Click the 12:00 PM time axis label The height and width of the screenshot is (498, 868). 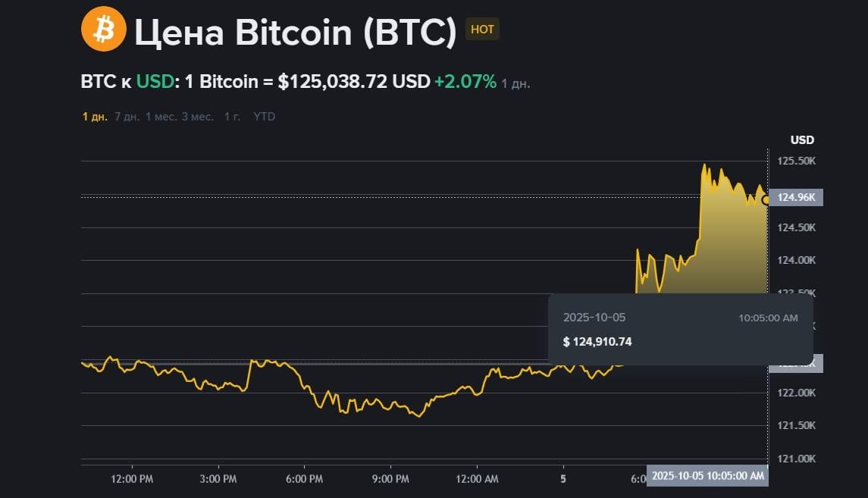[132, 479]
